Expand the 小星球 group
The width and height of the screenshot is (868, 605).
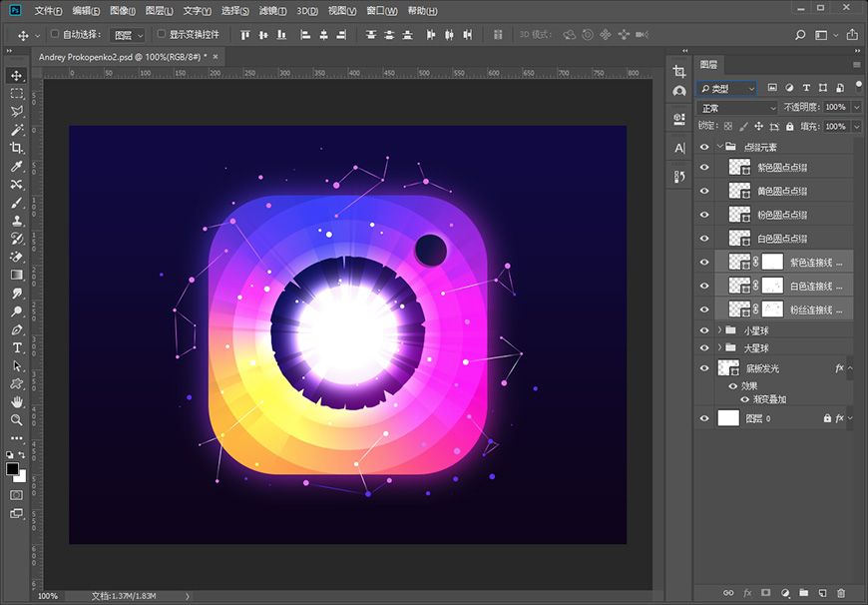pos(719,330)
